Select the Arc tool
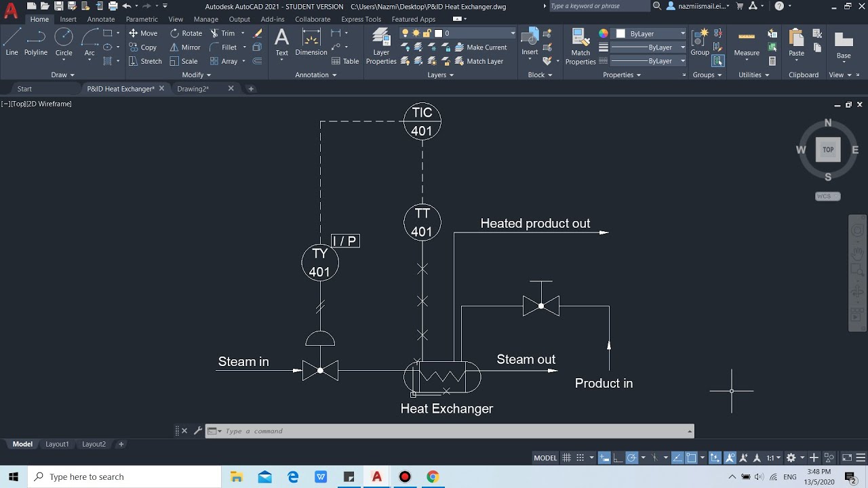 90,41
